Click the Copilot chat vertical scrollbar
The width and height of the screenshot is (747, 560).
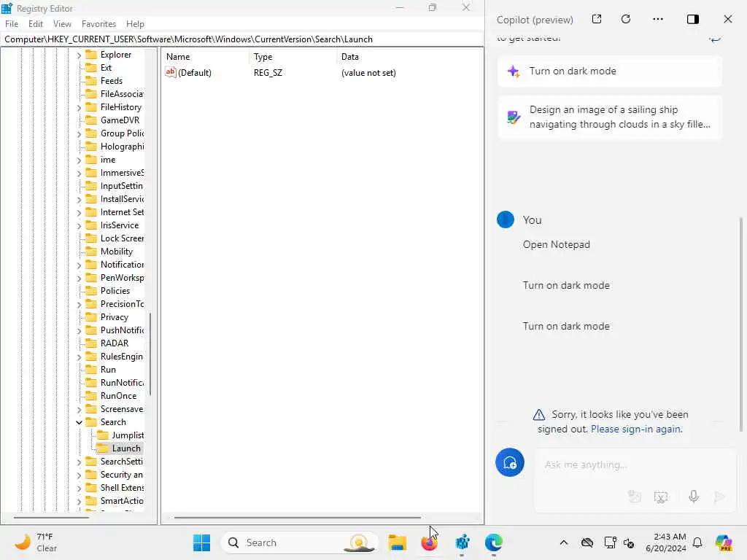tap(741, 324)
